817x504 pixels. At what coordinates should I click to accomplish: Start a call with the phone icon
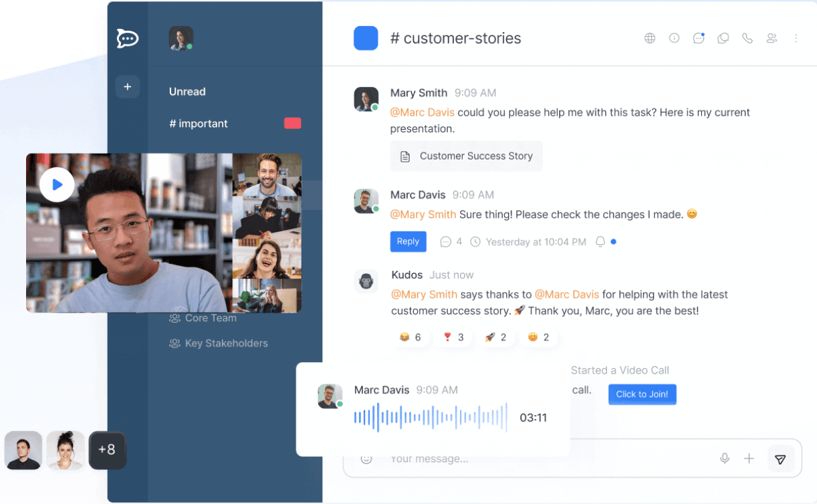coord(747,38)
